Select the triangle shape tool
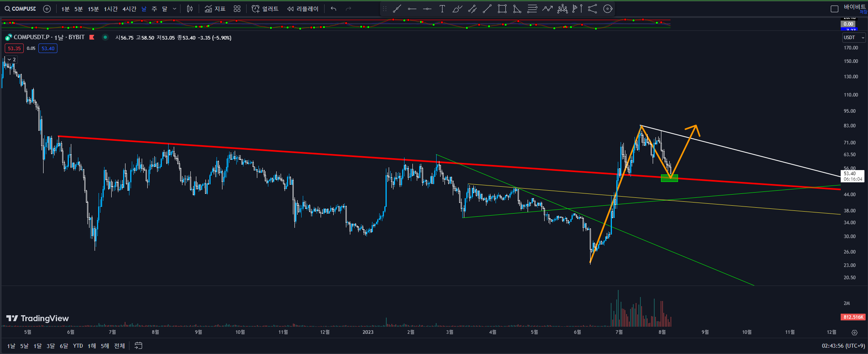Image resolution: width=868 pixels, height=354 pixels. point(517,9)
